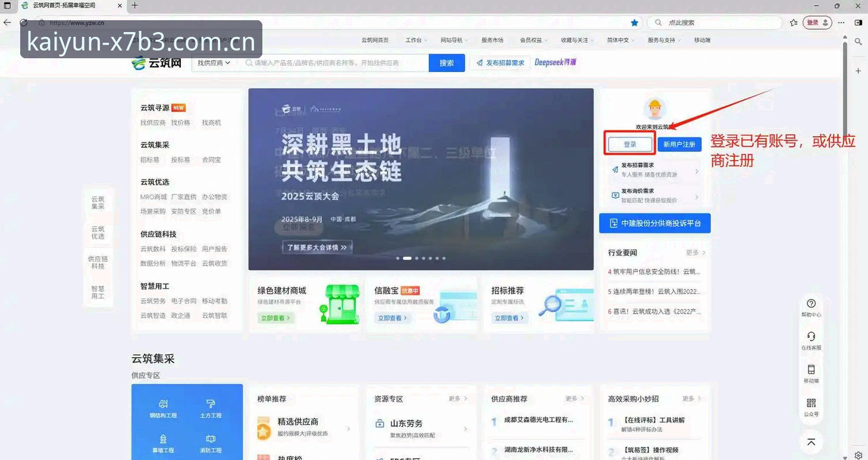This screenshot has width=868, height=460.
Task: Click the supplier search input field
Action: pos(334,63)
